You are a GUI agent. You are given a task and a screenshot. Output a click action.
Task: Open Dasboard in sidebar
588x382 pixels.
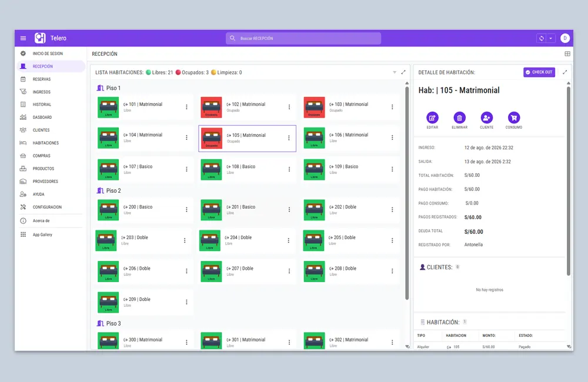click(51, 118)
